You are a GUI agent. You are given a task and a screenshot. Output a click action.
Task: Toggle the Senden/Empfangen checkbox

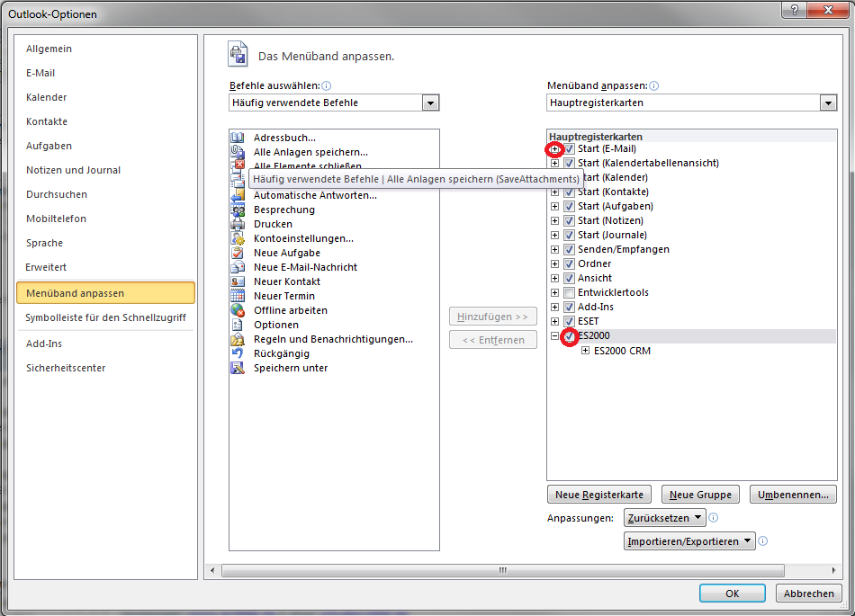click(x=569, y=249)
